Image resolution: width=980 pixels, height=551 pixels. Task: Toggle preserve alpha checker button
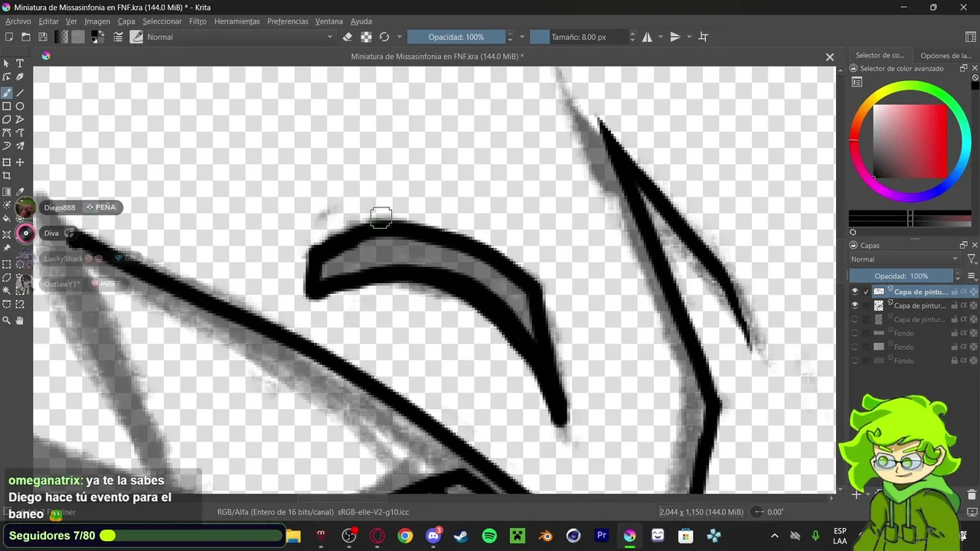(x=366, y=37)
